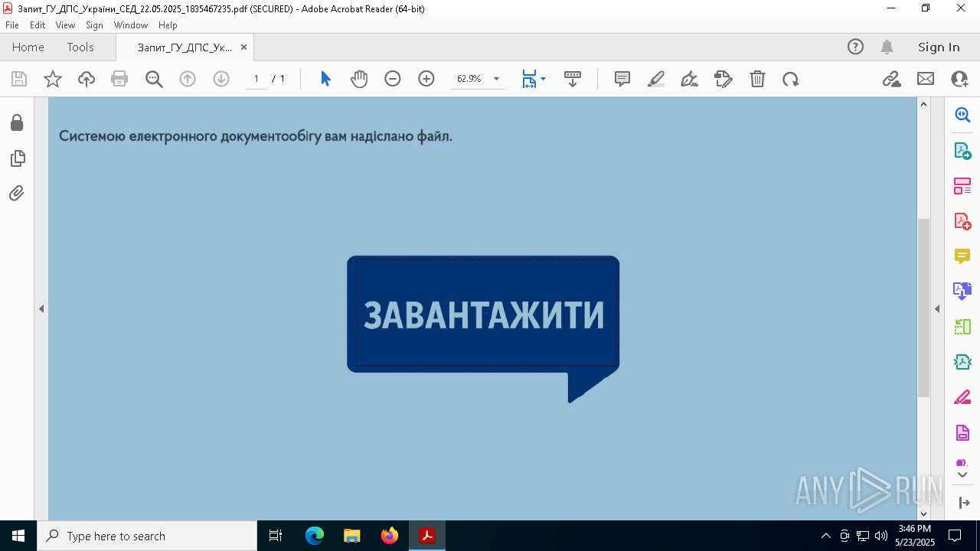980x551 pixels.
Task: Click the scroll up arrow
Action: tap(923, 104)
